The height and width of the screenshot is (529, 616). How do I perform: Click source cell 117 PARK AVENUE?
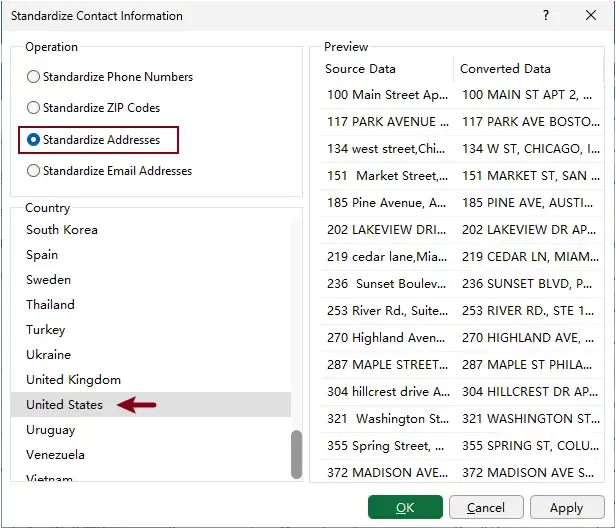point(387,122)
